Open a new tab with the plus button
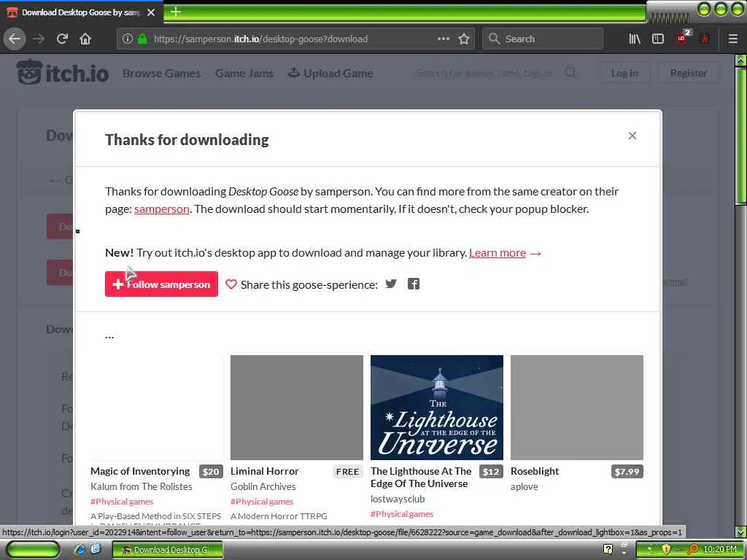The width and height of the screenshot is (747, 560). pos(175,11)
